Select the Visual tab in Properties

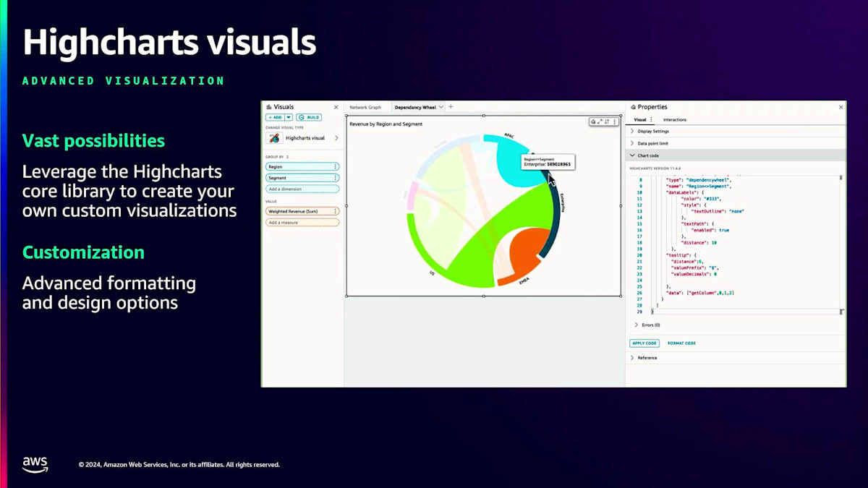point(639,120)
